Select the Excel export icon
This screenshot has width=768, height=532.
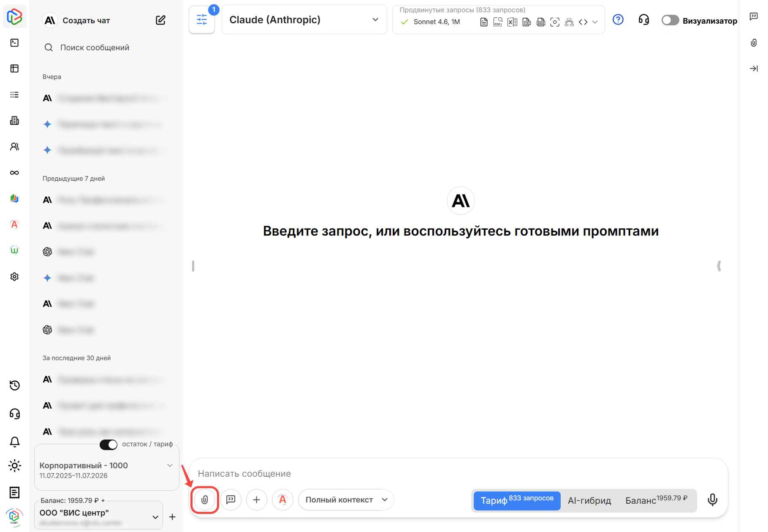click(x=512, y=22)
